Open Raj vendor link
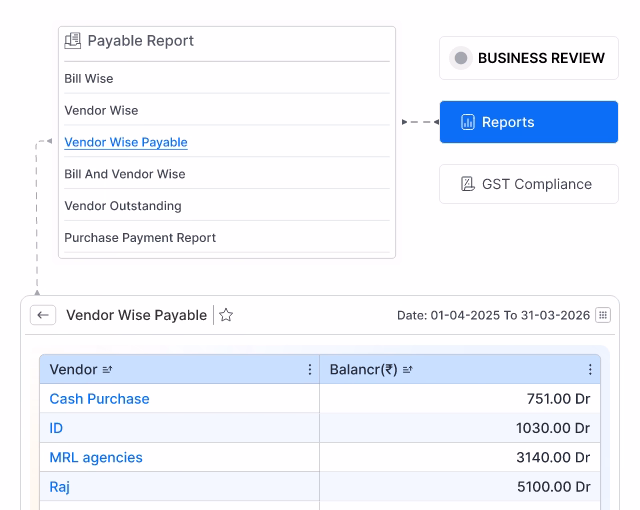 pyautogui.click(x=60, y=487)
